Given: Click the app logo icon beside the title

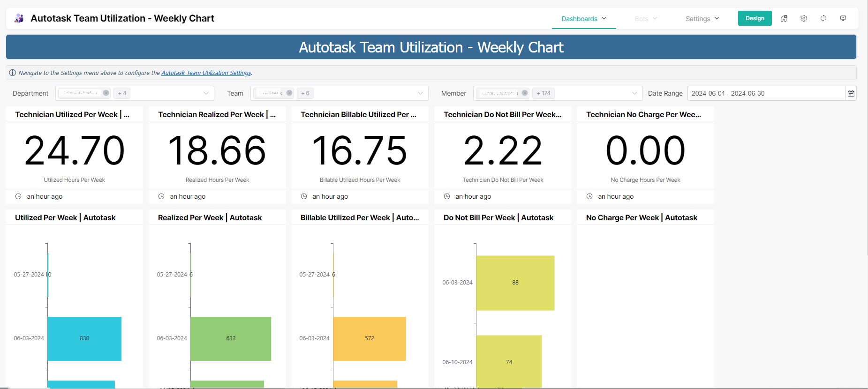Looking at the screenshot, I should click(19, 18).
